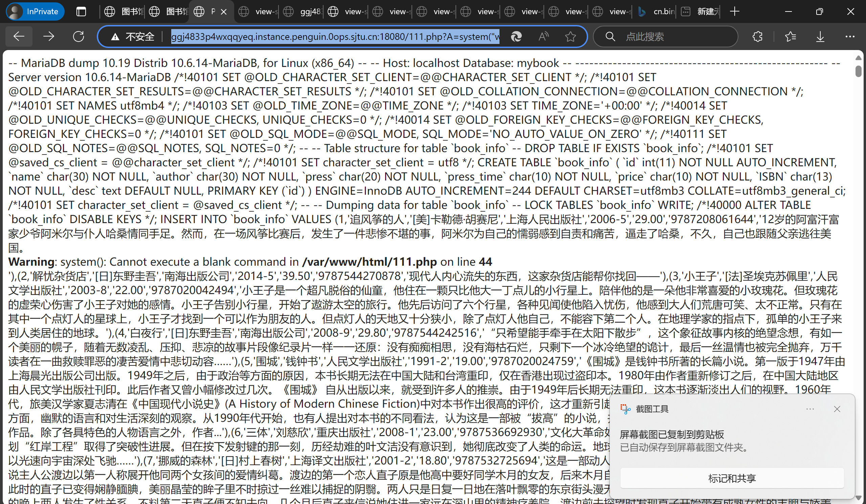Open the browser settings and more menu

point(850,37)
